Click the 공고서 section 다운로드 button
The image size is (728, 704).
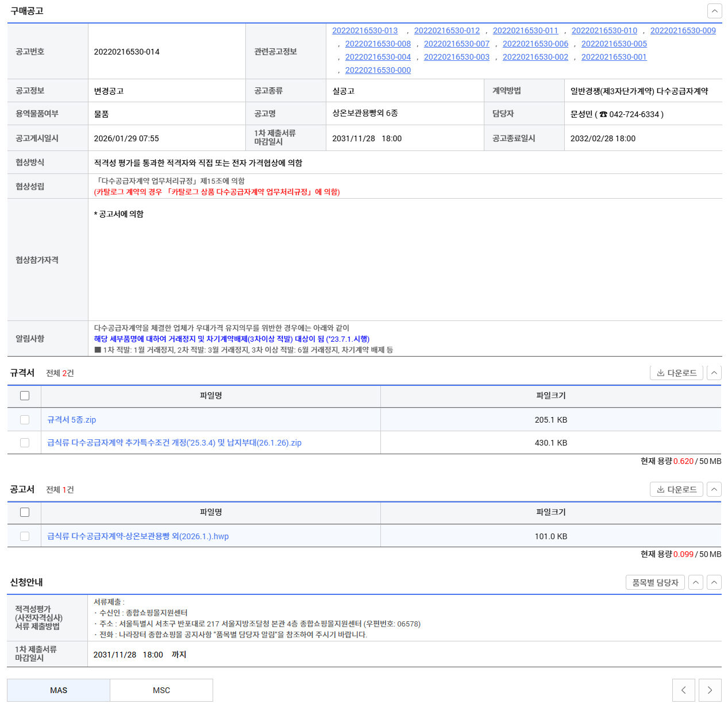[x=676, y=489]
